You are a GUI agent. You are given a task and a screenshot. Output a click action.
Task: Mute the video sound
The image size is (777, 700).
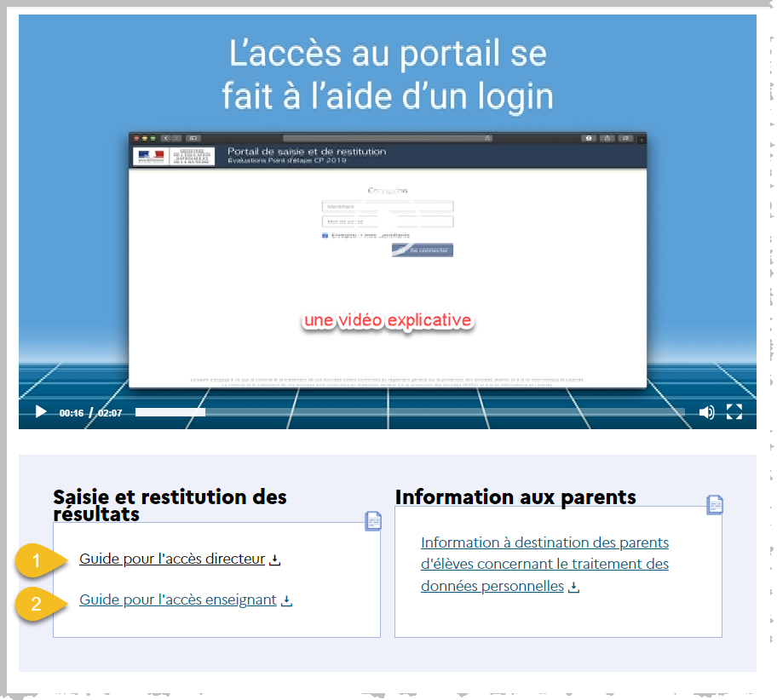pyautogui.click(x=706, y=412)
